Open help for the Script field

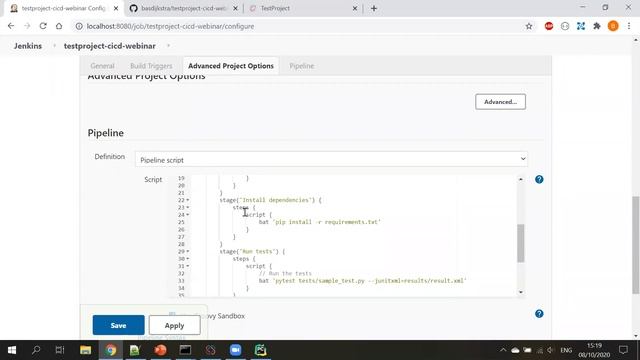click(x=539, y=180)
